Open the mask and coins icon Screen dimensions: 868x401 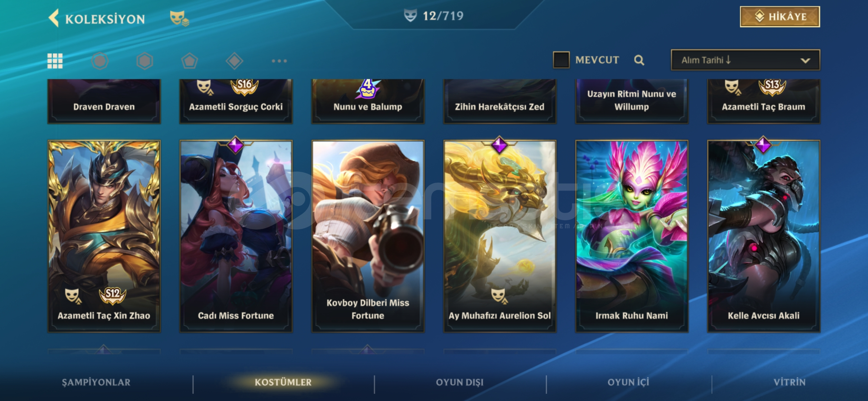pyautogui.click(x=180, y=18)
